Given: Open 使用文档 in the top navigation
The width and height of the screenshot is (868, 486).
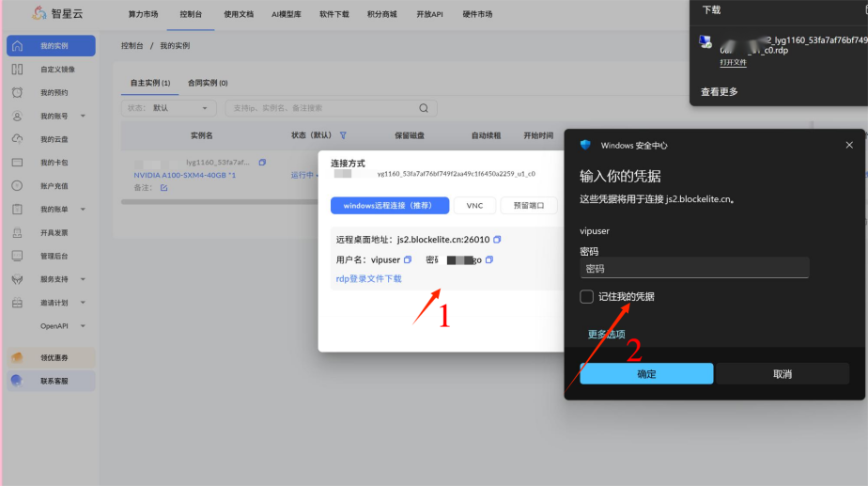Looking at the screenshot, I should (239, 14).
